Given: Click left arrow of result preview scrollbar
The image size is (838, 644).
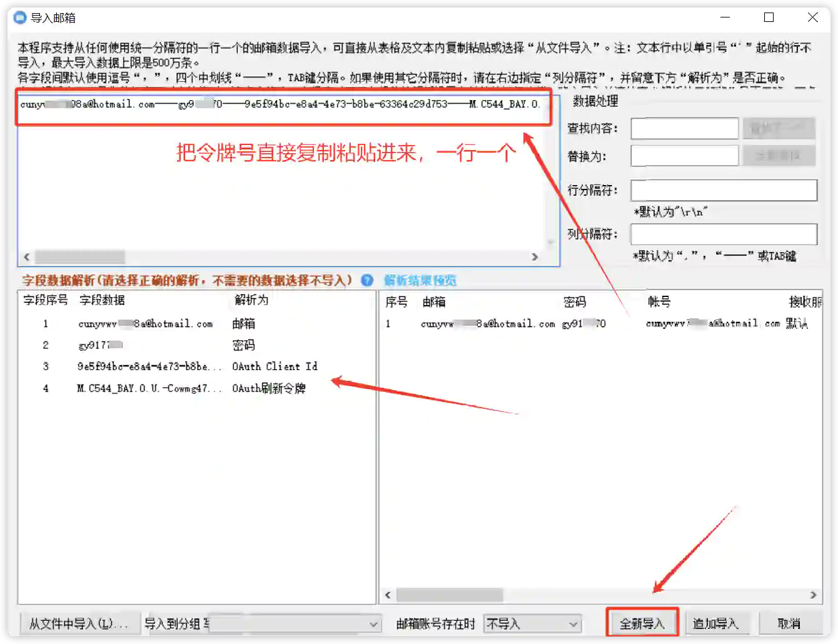Looking at the screenshot, I should click(x=388, y=595).
